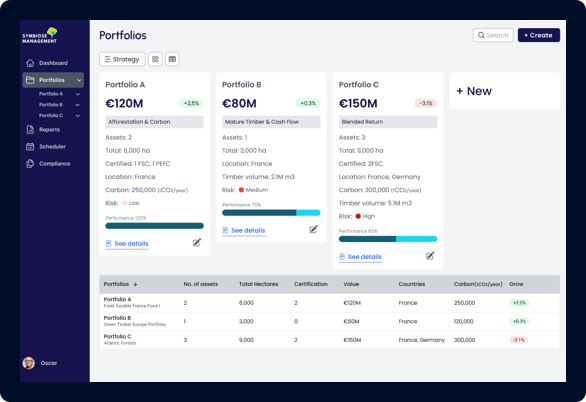Screen dimensions: 586x402
Task: Edit Portfolio C with pencil icon
Action: [x=430, y=256]
